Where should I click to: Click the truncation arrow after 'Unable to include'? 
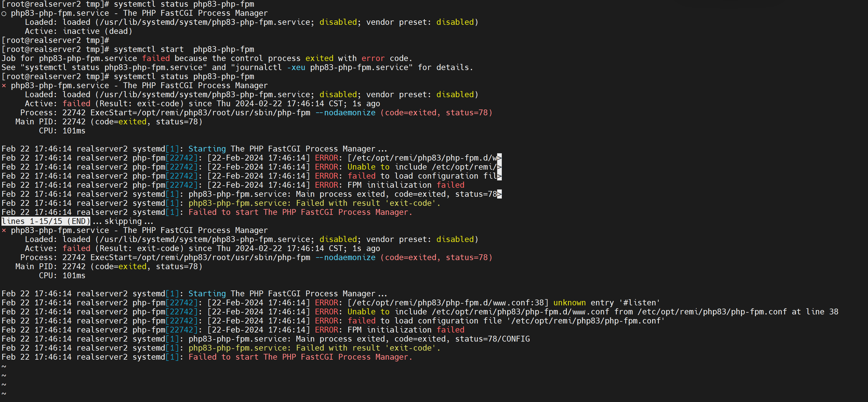coord(499,167)
